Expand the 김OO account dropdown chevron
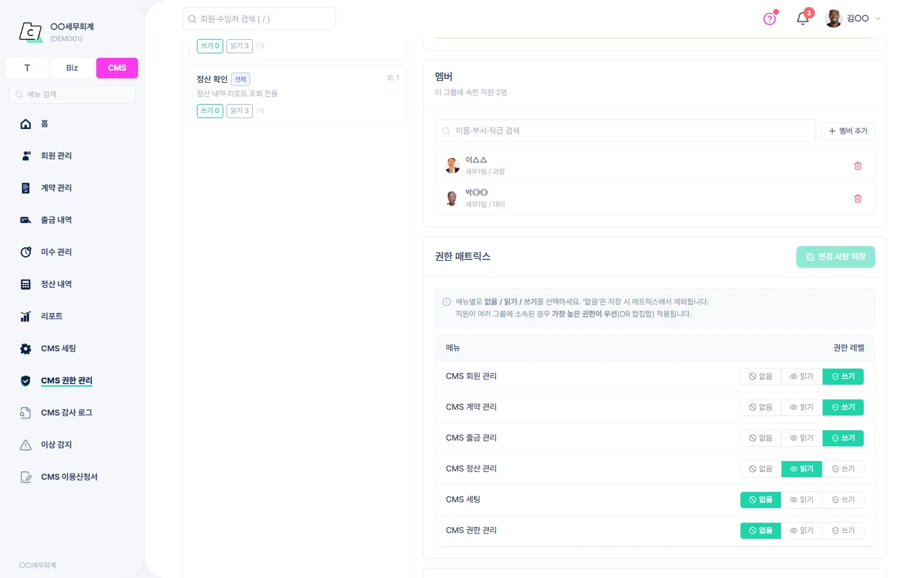924x578 pixels. (878, 19)
